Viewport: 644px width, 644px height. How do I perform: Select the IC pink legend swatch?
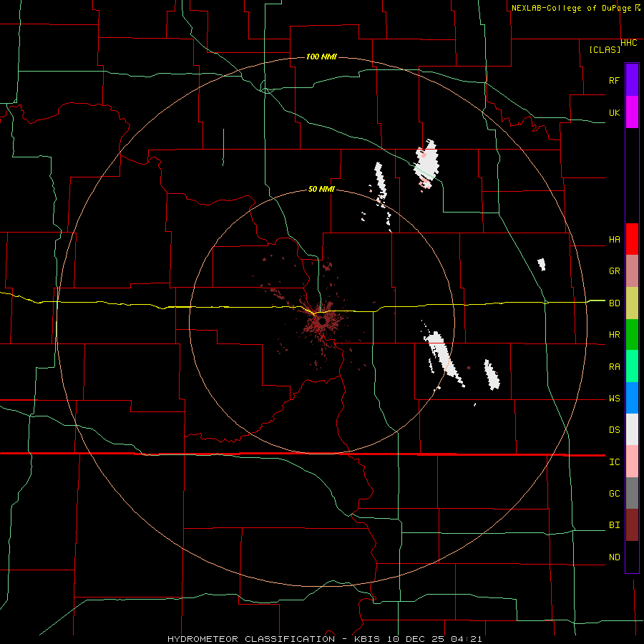click(x=632, y=462)
